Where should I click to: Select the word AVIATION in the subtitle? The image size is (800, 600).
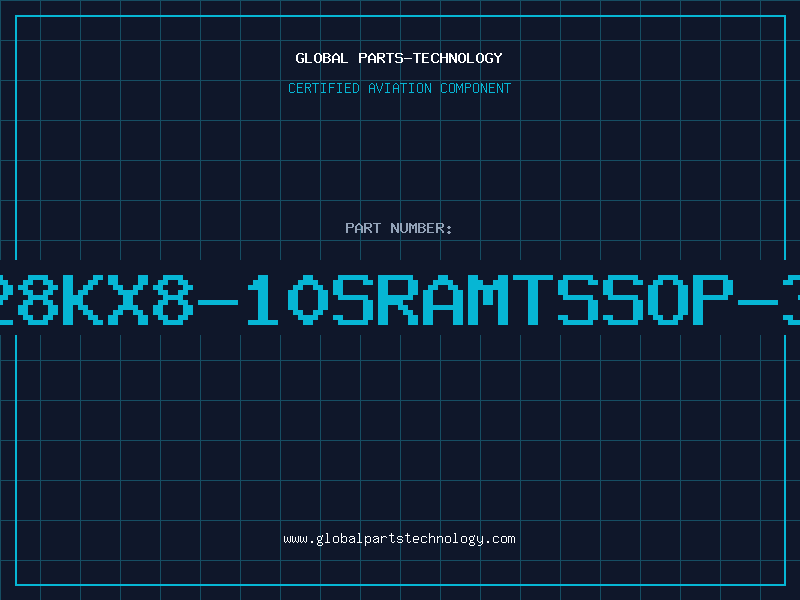pos(400,88)
